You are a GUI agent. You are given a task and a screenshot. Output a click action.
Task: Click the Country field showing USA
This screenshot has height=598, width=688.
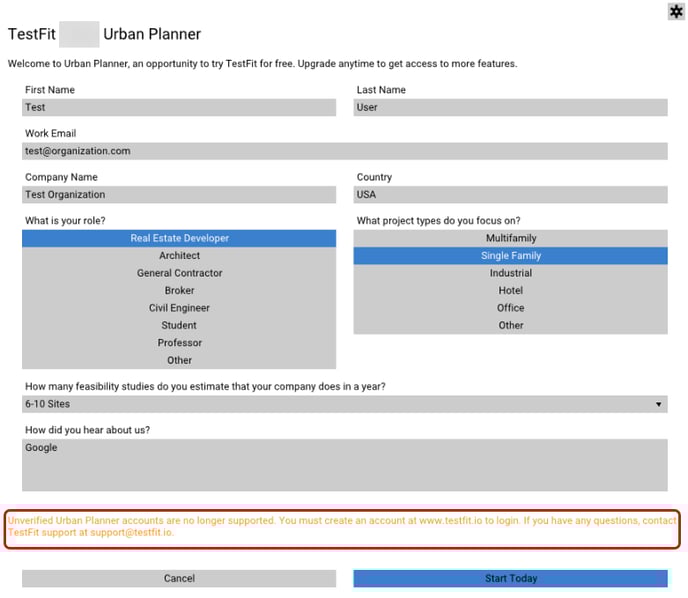coord(510,195)
